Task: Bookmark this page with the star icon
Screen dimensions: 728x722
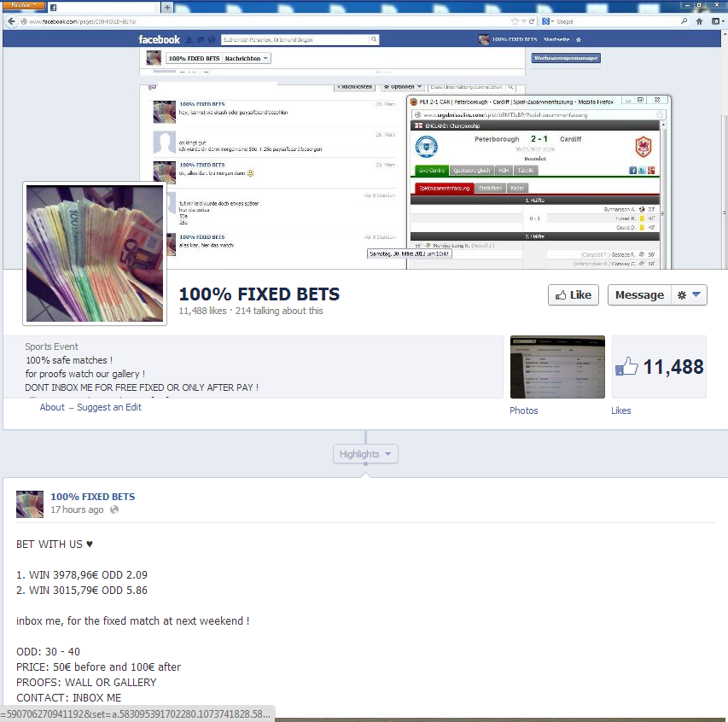Action: [515, 21]
